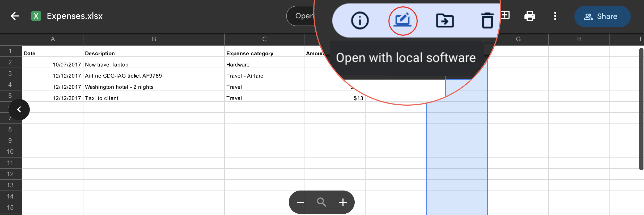
Task: Click the printer icon
Action: (x=529, y=16)
